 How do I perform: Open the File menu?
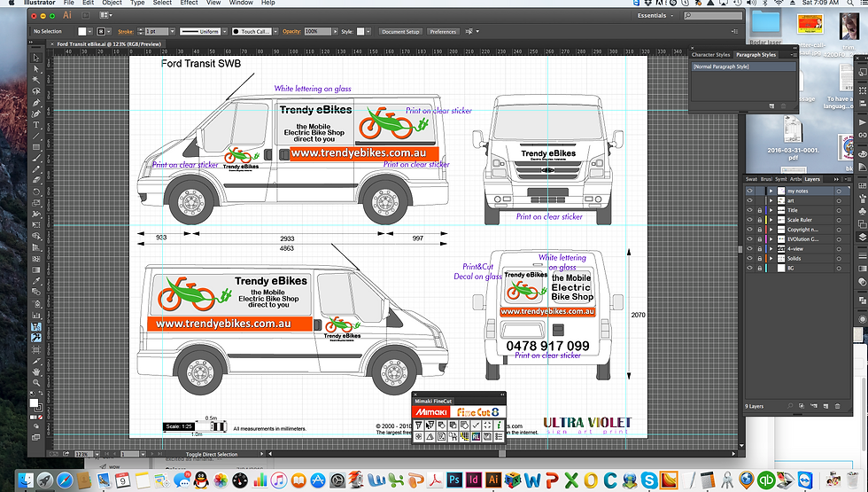click(x=69, y=3)
